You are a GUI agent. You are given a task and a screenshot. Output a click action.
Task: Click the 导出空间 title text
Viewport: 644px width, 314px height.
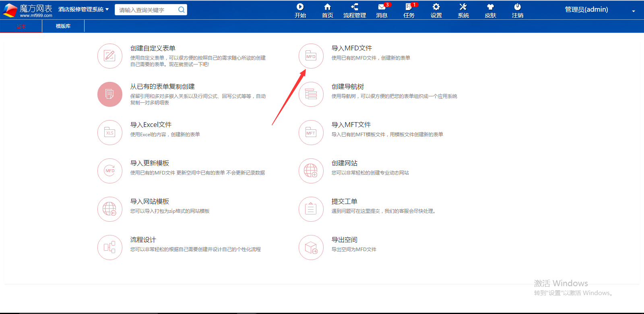345,239
